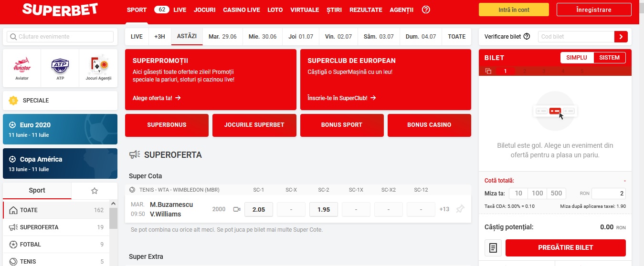Image resolution: width=644 pixels, height=266 pixels.
Task: Open Jocurile Superbet button
Action: click(x=254, y=125)
